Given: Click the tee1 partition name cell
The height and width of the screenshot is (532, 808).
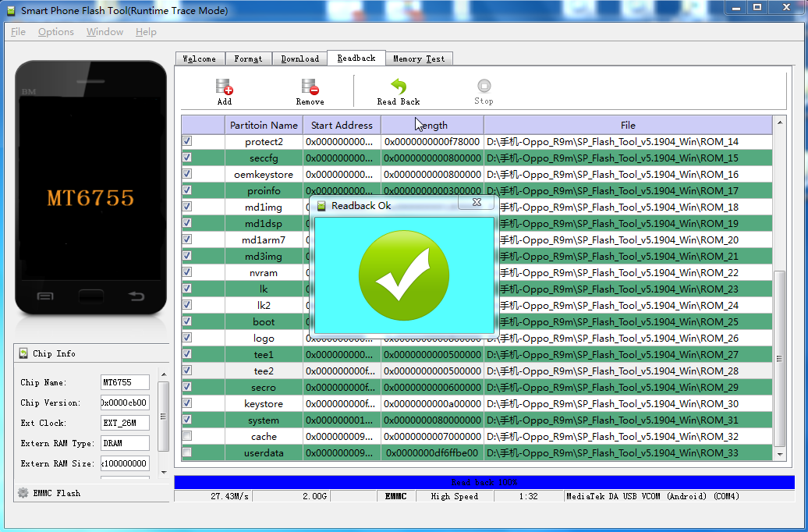Looking at the screenshot, I should 264,355.
